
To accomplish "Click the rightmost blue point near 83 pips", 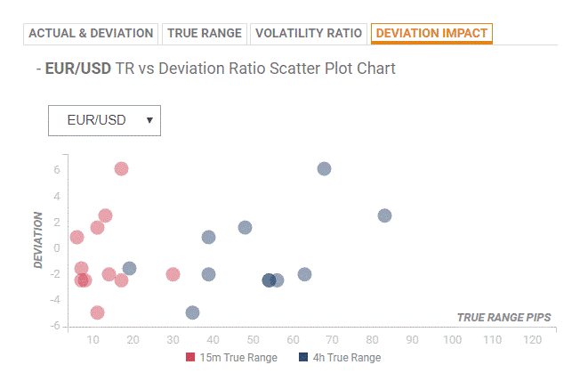I will (384, 215).
